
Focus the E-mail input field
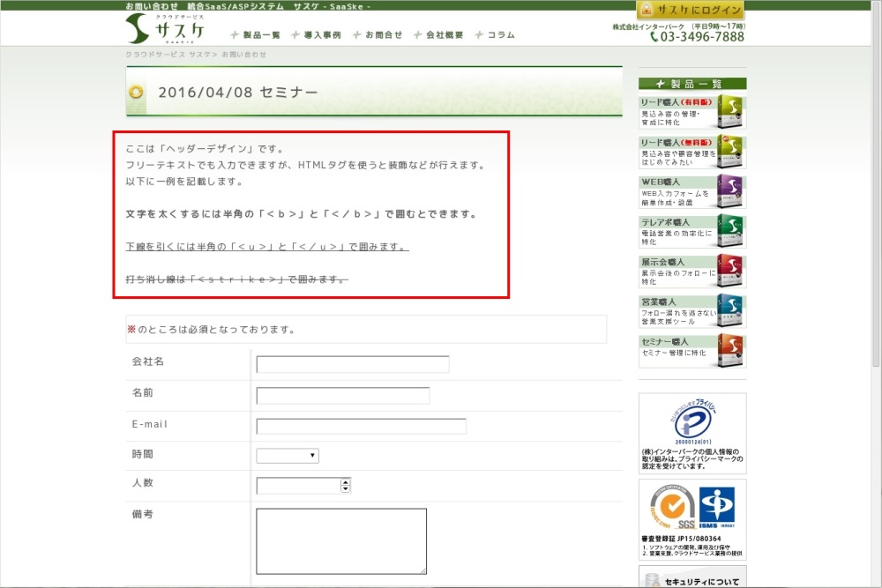[x=361, y=427]
